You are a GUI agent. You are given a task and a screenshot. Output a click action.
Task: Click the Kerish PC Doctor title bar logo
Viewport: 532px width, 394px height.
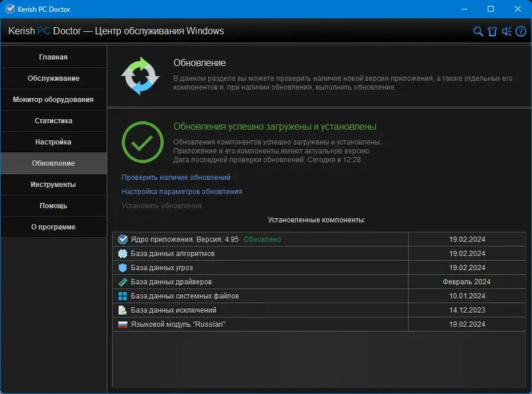coord(9,9)
